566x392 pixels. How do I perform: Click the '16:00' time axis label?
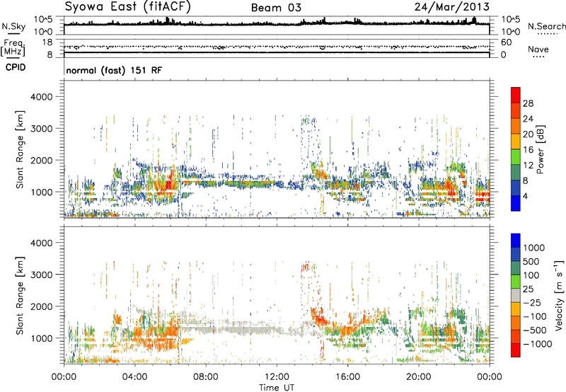(x=347, y=377)
